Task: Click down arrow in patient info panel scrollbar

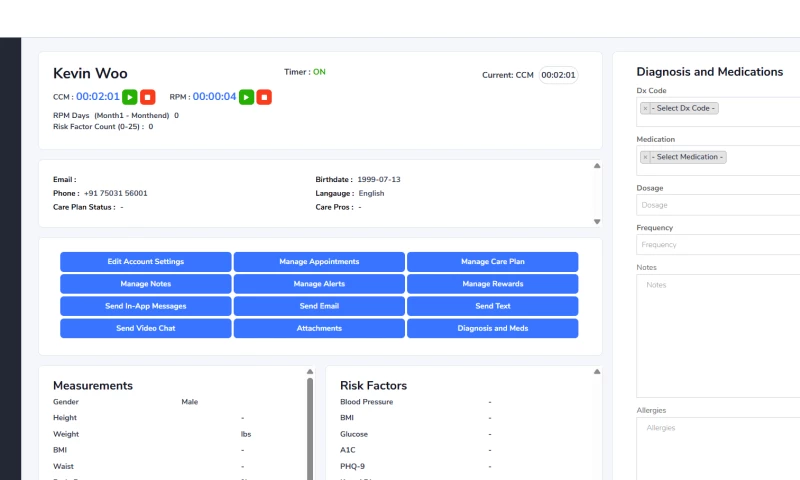Action: pyautogui.click(x=597, y=221)
